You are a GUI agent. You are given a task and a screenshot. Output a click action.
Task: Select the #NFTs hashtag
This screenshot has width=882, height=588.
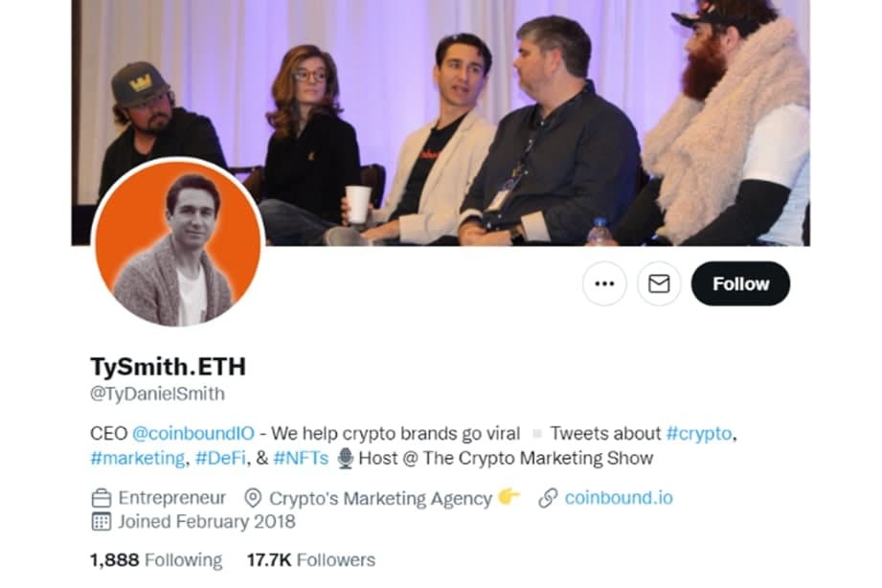tap(301, 458)
